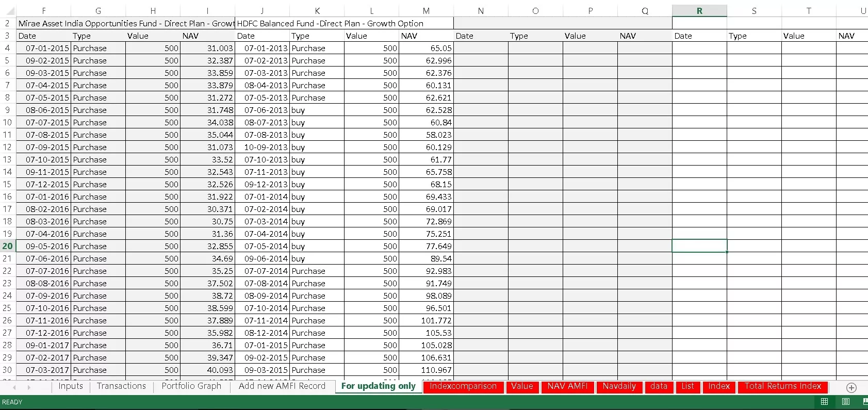The image size is (868, 410).
Task: Click HDFC Balanced Fund title cell
Action: click(344, 23)
